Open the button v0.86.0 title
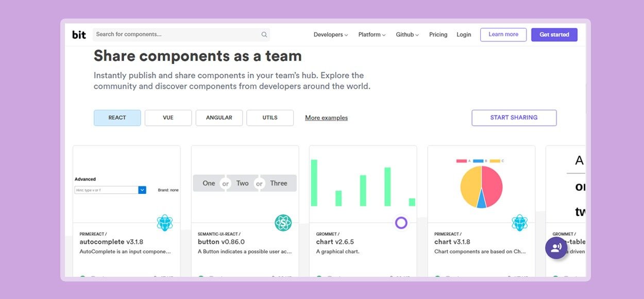 click(221, 242)
